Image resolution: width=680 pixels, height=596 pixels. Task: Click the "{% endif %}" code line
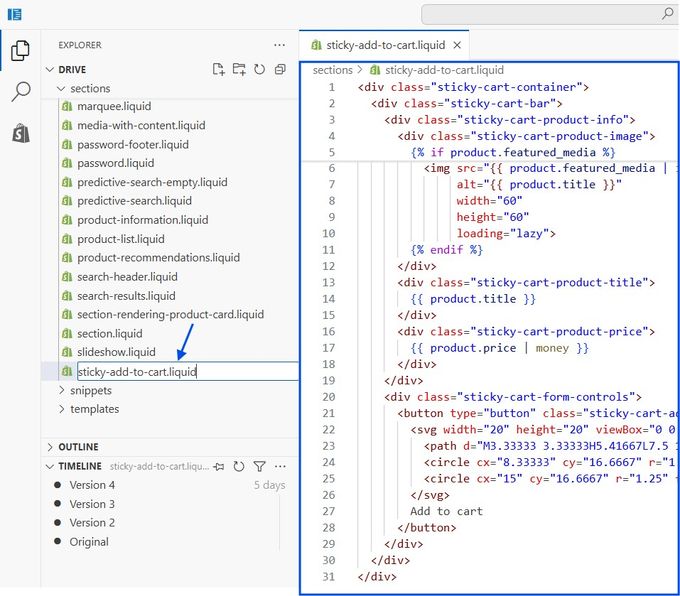coord(447,250)
